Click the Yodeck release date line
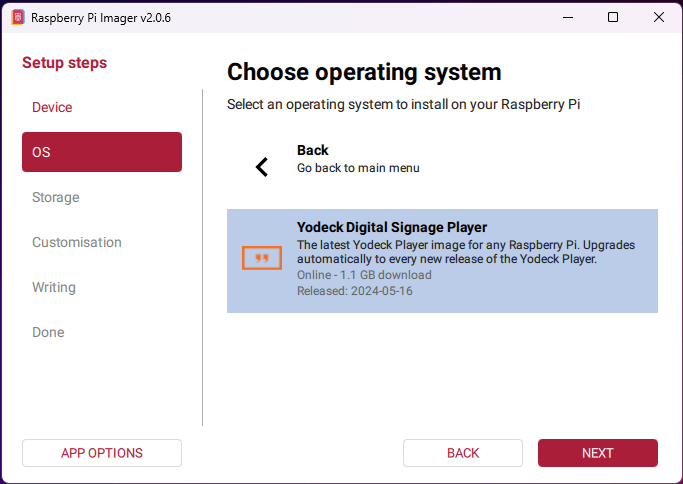Image resolution: width=683 pixels, height=484 pixels. pyautogui.click(x=355, y=291)
